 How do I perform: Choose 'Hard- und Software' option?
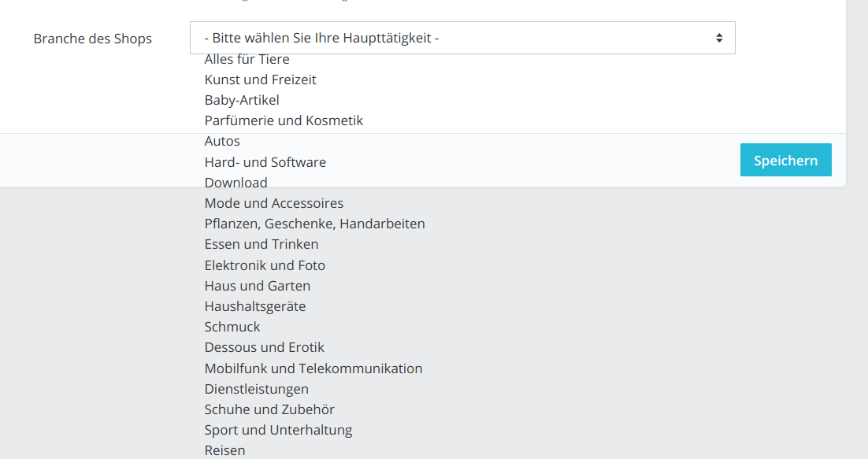265,162
